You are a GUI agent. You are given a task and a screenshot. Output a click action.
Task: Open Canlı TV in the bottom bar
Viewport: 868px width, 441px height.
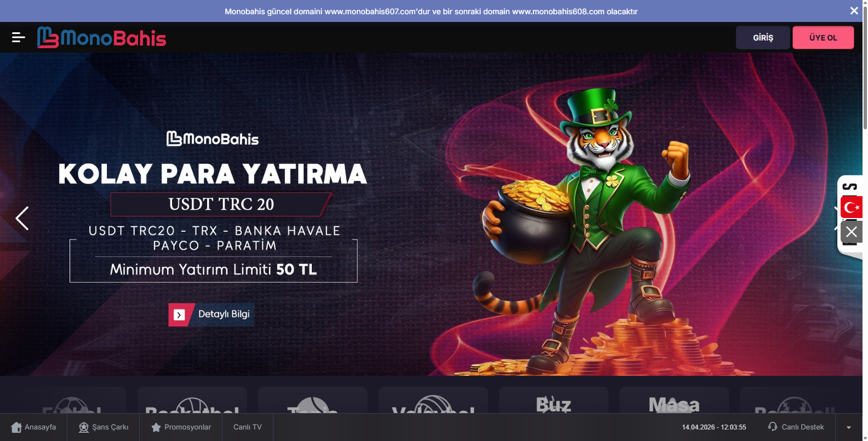point(248,427)
